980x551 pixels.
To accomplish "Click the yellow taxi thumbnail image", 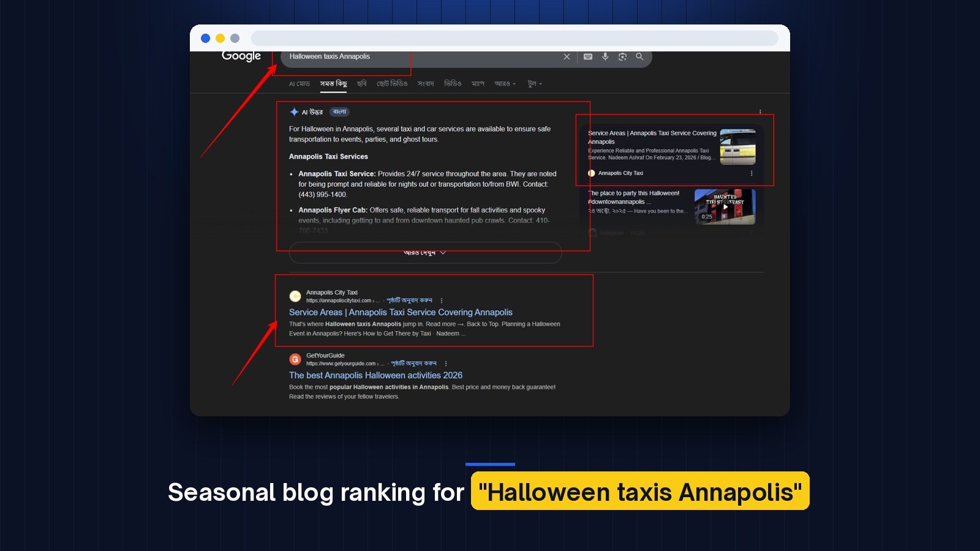I will [x=737, y=147].
